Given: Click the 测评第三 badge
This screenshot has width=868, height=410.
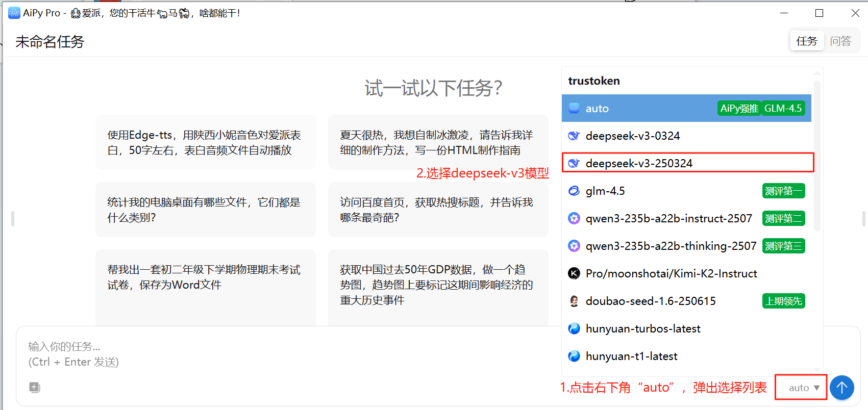Looking at the screenshot, I should [783, 246].
